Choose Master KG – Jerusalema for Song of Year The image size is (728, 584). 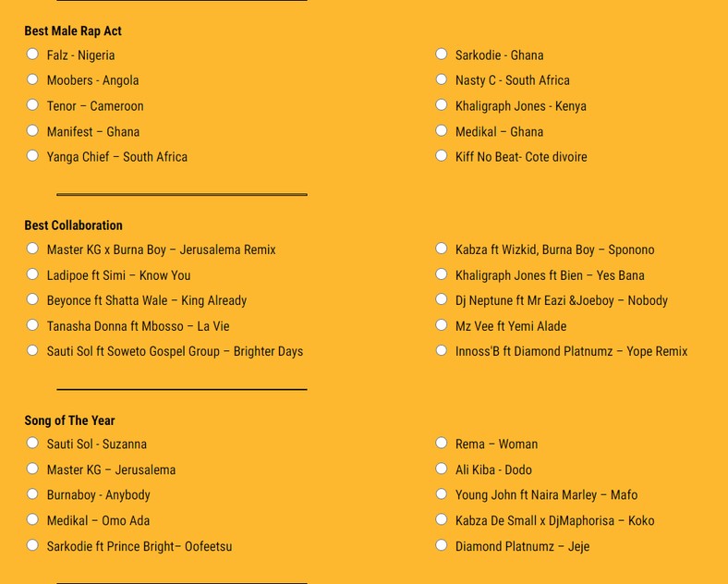pos(32,468)
